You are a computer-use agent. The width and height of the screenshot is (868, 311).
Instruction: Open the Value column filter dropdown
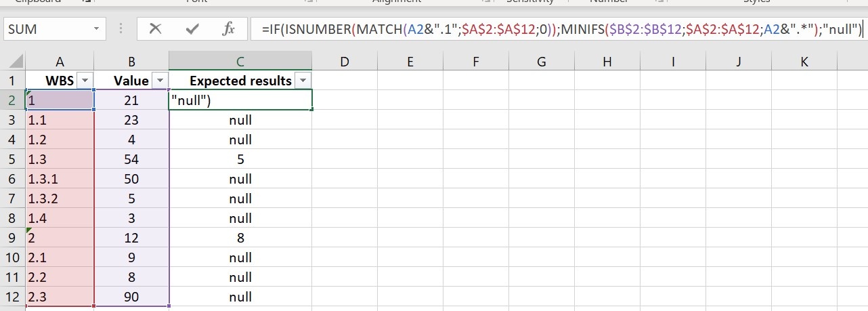[160, 81]
